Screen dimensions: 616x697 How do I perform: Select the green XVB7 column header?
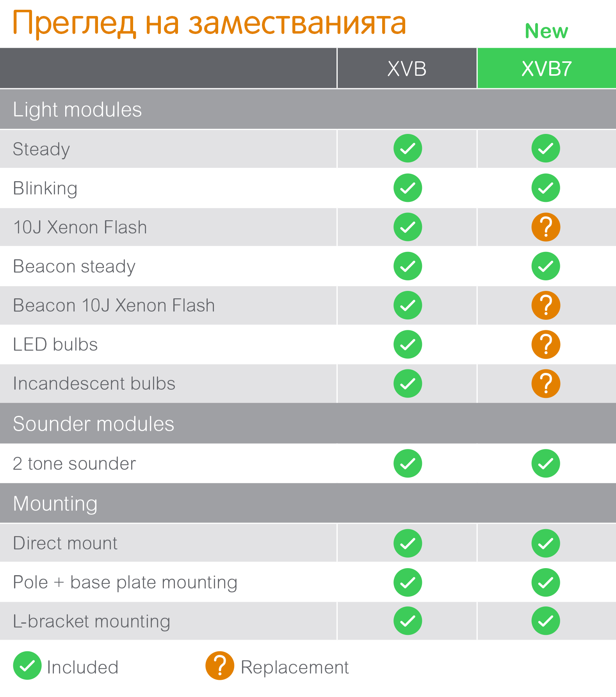547,68
